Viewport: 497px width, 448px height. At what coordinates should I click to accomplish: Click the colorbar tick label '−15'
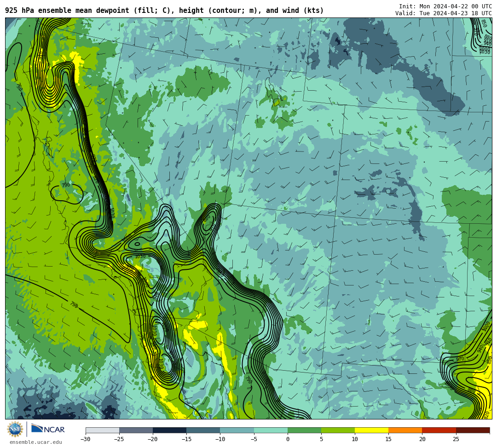(x=186, y=439)
